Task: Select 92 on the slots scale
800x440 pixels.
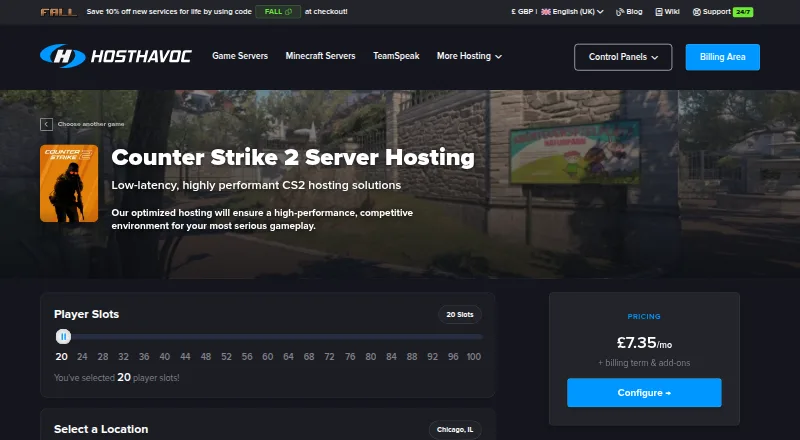Action: [x=433, y=357]
